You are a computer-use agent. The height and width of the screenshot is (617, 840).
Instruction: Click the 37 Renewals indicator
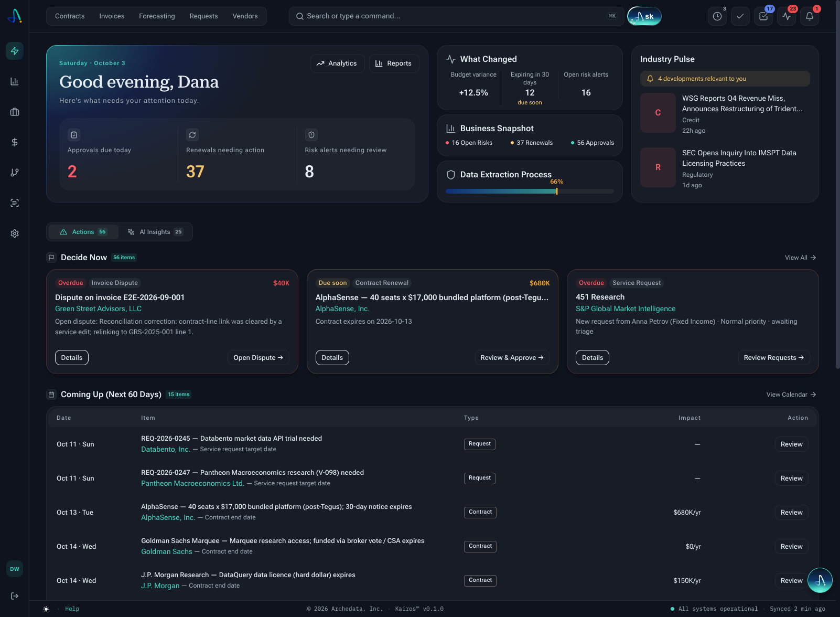coord(532,143)
